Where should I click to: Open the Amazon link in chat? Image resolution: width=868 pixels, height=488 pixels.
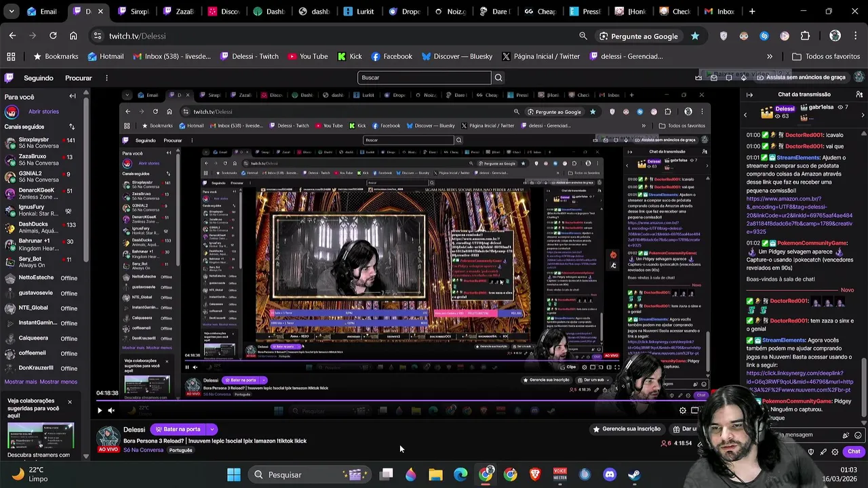pos(799,215)
